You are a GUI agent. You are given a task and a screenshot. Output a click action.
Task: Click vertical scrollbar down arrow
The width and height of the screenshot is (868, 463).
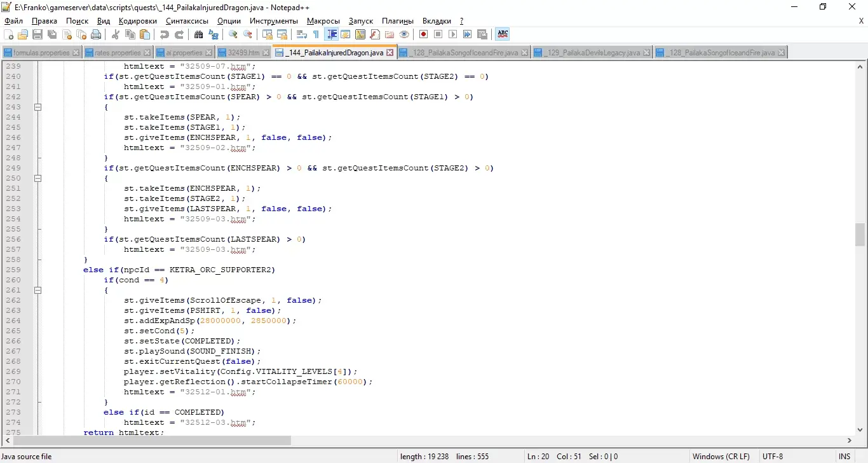[x=860, y=429]
